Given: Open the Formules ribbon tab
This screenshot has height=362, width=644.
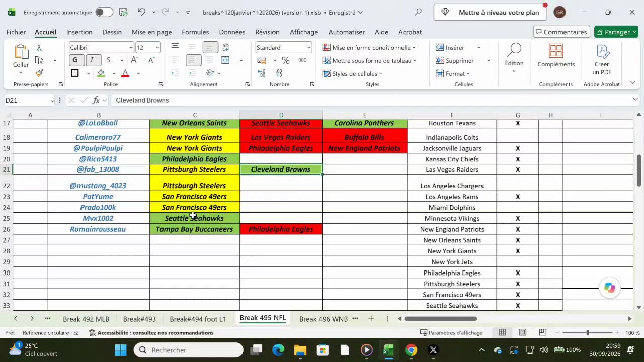Looking at the screenshot, I should pyautogui.click(x=195, y=32).
